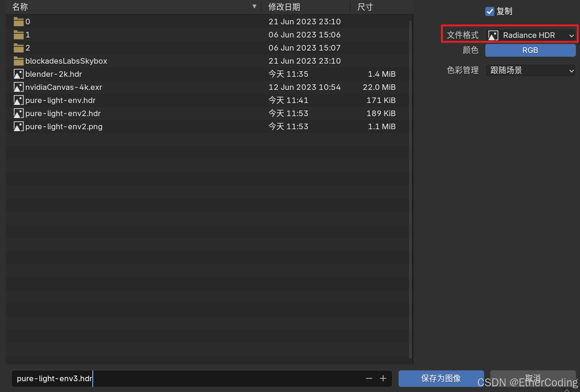The image size is (580, 392).
Task: Toggle the 复制 (copy) checkbox
Action: pyautogui.click(x=490, y=12)
